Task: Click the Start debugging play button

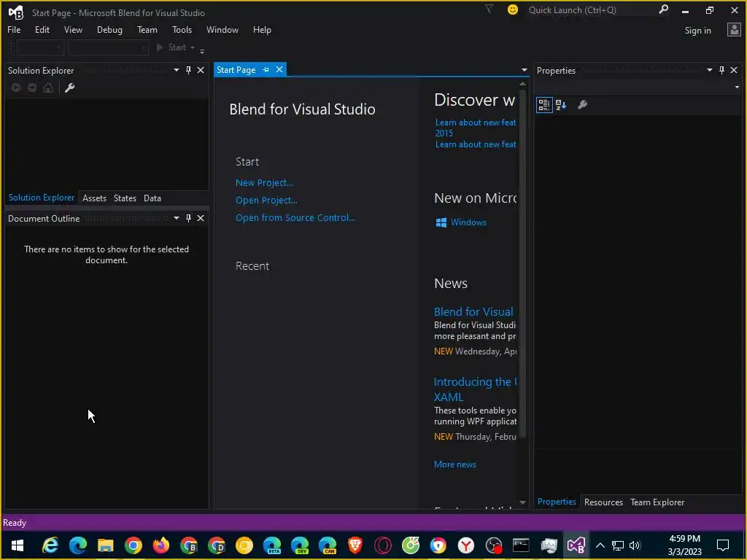Action: (160, 47)
